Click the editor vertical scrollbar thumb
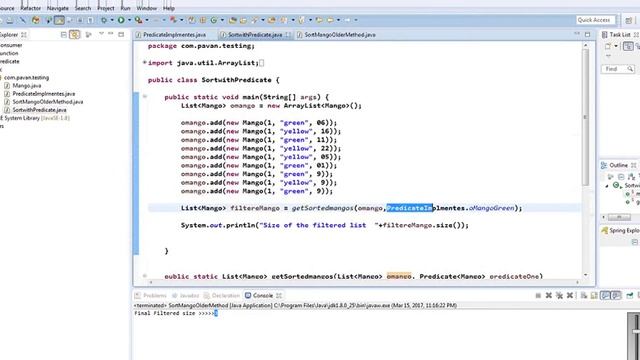Viewport: 640px width, 360px height. coord(585,117)
